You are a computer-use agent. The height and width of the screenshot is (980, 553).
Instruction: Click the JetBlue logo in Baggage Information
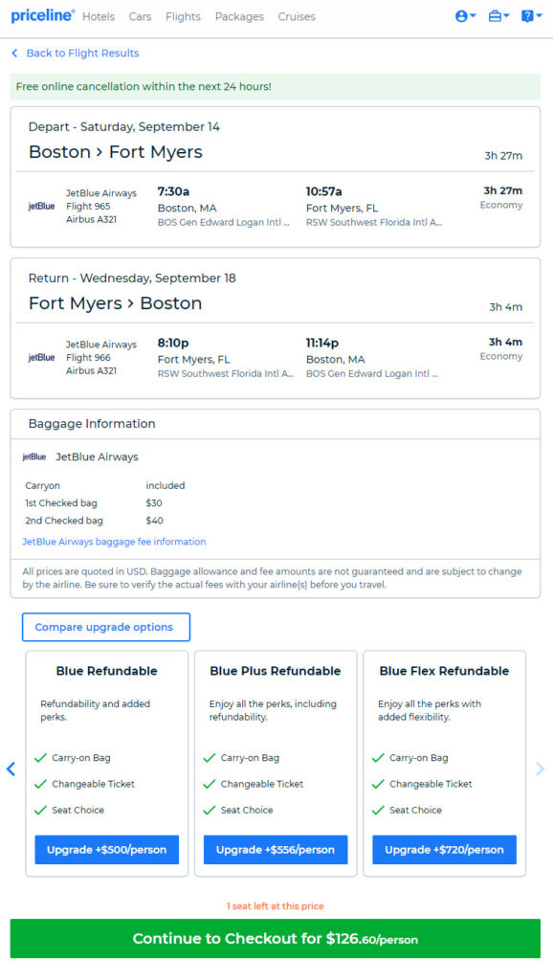click(x=34, y=457)
